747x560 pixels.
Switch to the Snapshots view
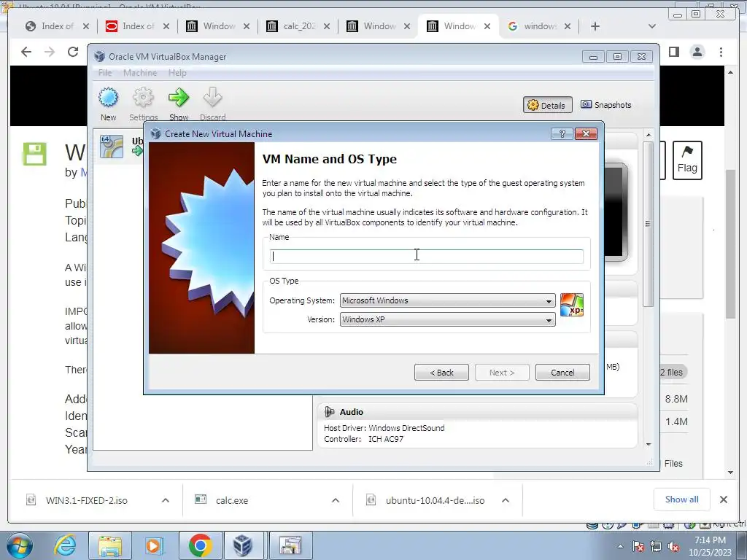pos(606,105)
